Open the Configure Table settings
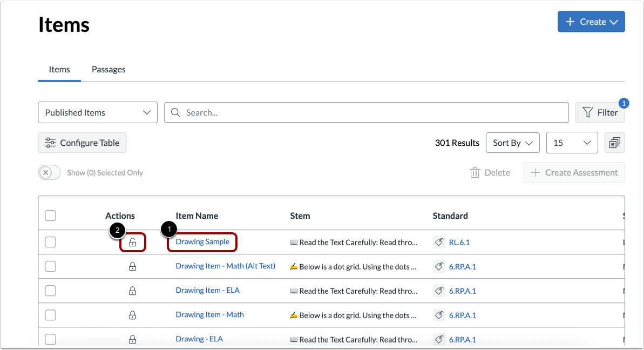The width and height of the screenshot is (644, 350). point(82,143)
